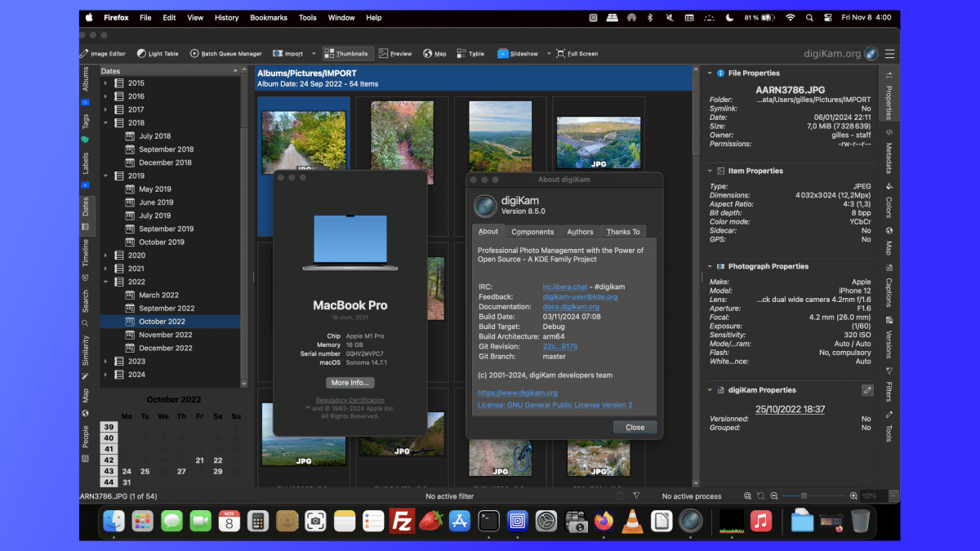Launch Batch Queue Manager

tap(226, 54)
